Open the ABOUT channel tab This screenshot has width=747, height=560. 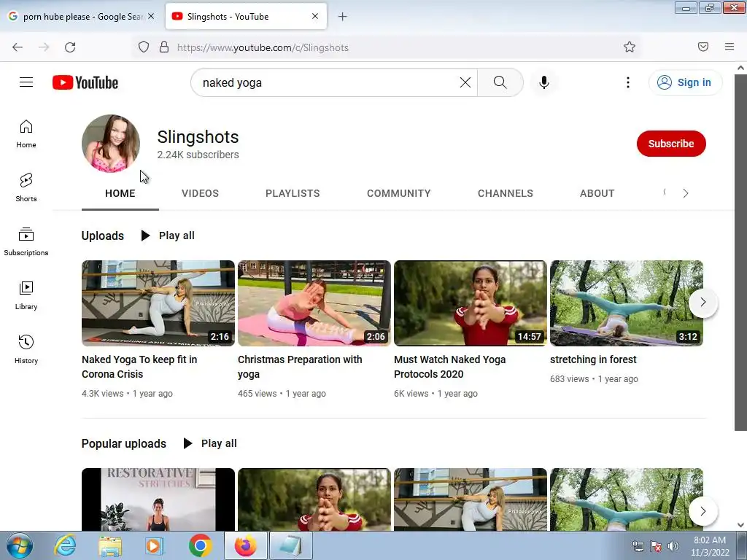coord(597,193)
